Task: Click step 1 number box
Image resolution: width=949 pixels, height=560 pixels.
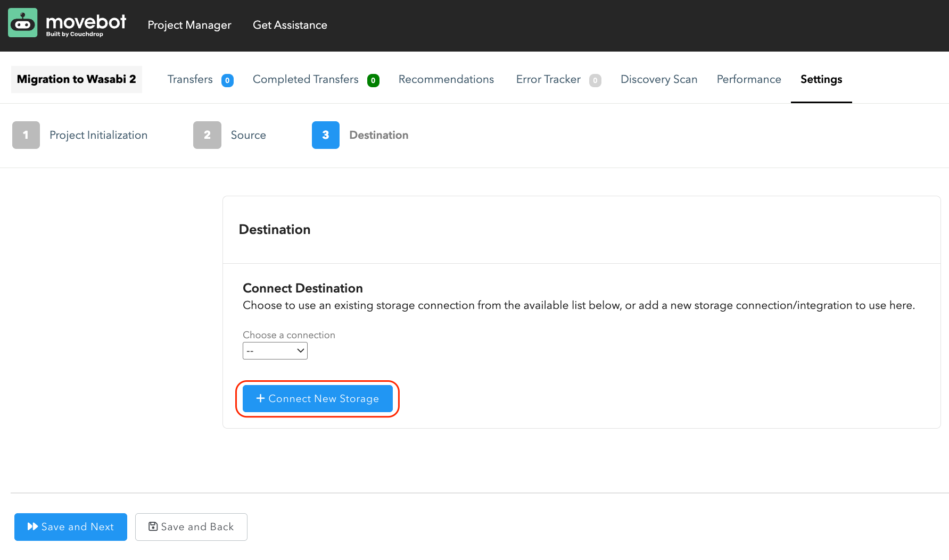Action: [26, 135]
